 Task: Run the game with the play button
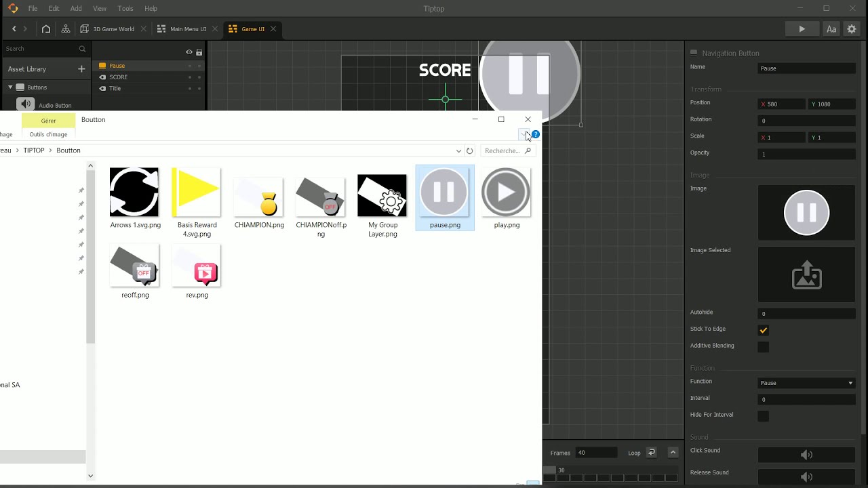coord(802,29)
